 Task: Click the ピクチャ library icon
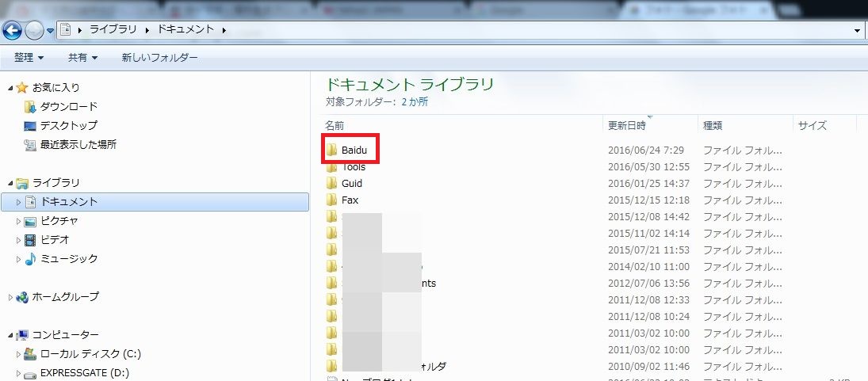point(30,221)
